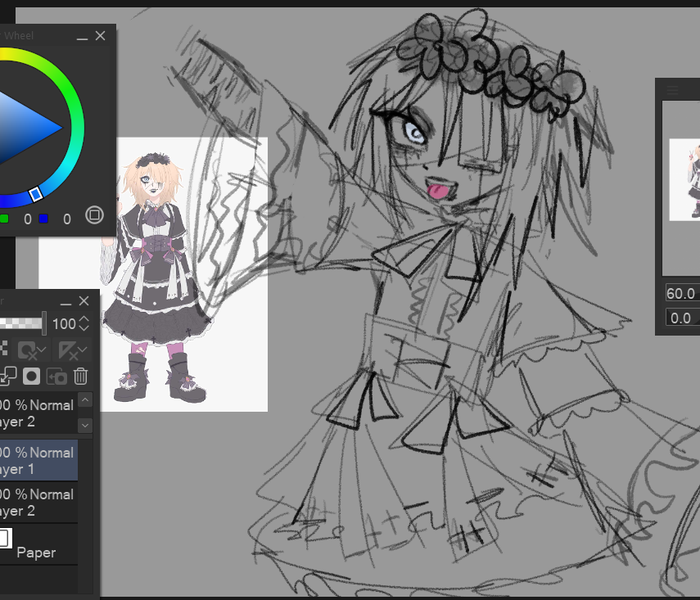Click the Navigator zoom field showing 60.0
The image size is (700, 600).
[681, 294]
